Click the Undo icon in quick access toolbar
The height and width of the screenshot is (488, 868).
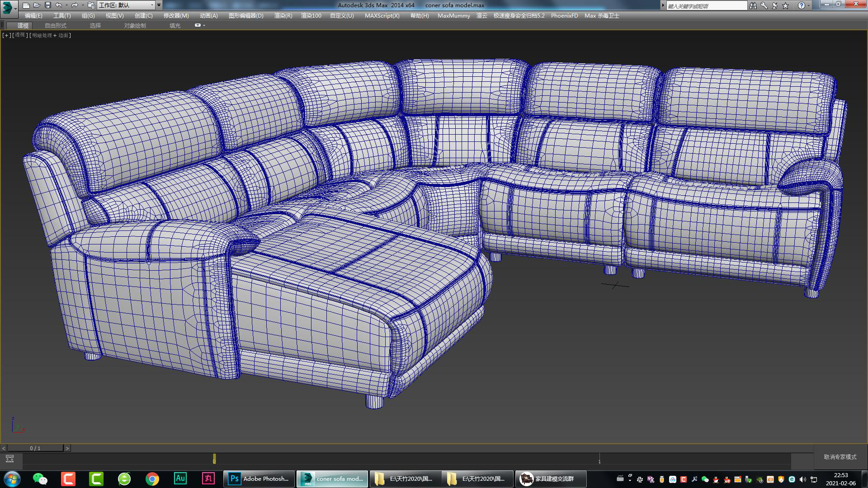click(x=59, y=5)
